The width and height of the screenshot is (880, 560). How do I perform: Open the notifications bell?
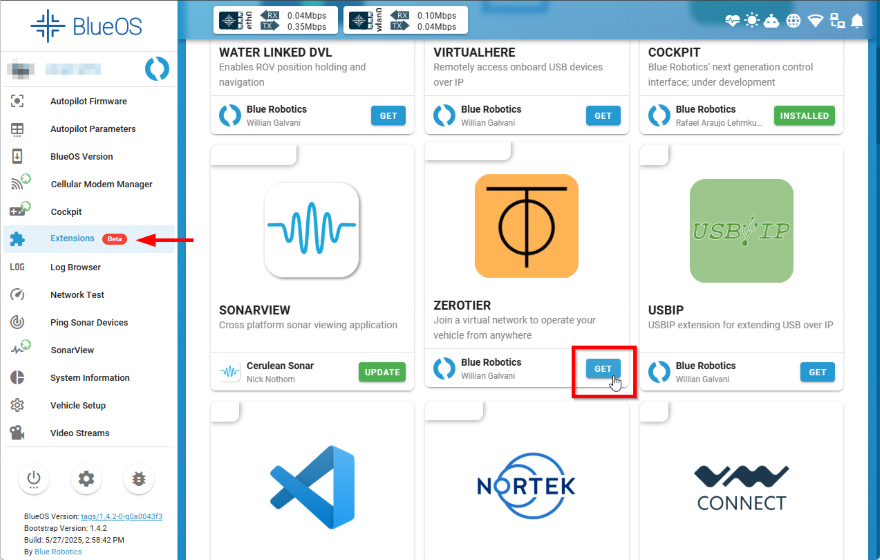click(858, 21)
